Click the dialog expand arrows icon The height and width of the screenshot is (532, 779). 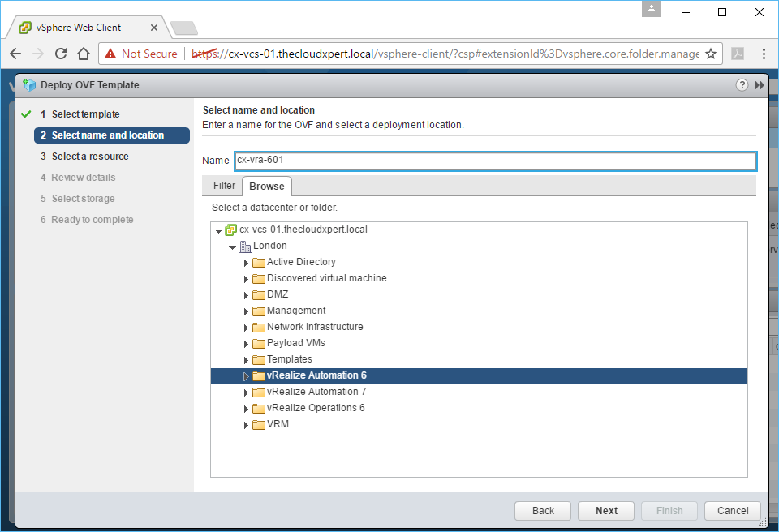tap(760, 85)
